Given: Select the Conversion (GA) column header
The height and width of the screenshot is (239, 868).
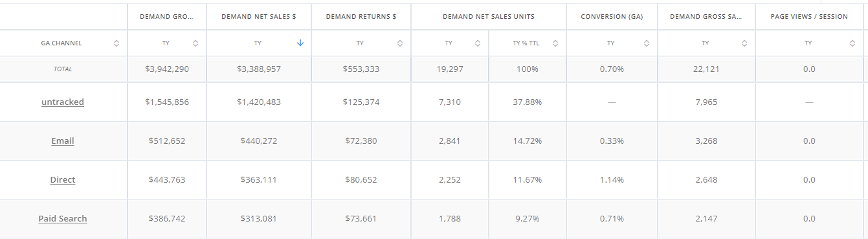Looking at the screenshot, I should (x=612, y=16).
